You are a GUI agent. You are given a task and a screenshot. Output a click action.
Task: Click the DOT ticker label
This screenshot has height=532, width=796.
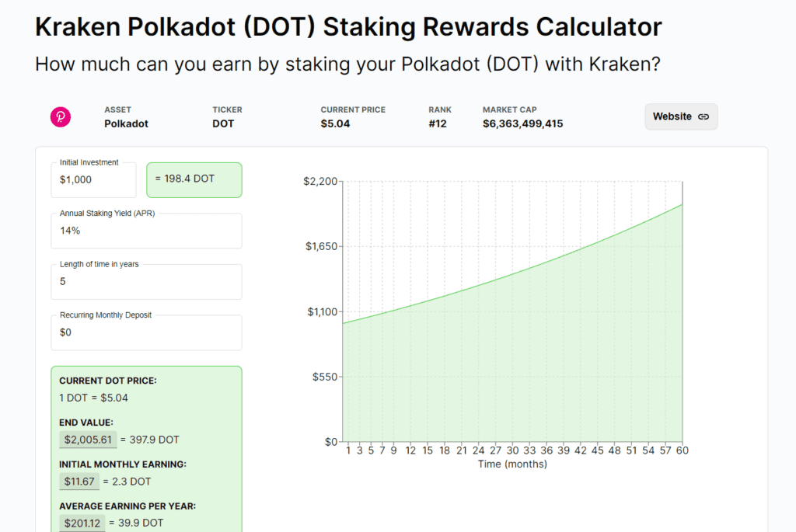point(223,123)
